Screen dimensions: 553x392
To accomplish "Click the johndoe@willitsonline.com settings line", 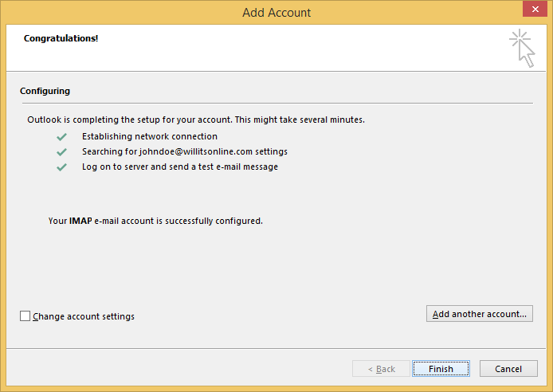I will point(185,151).
